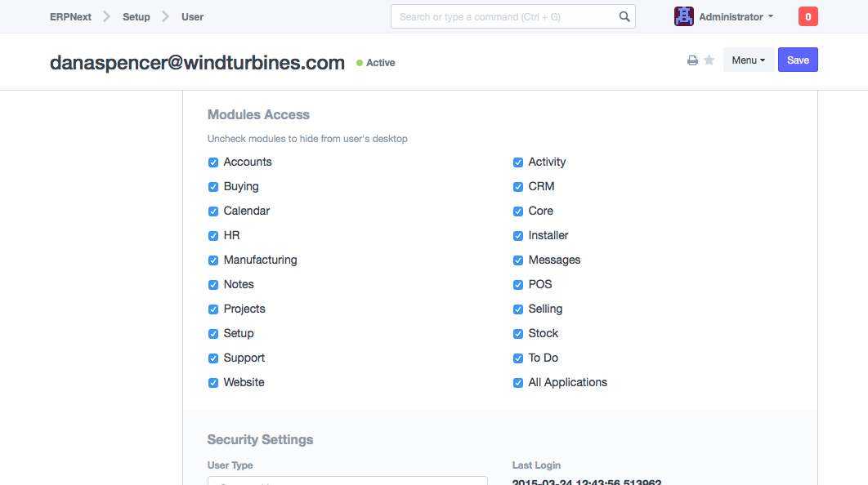Image resolution: width=868 pixels, height=485 pixels.
Task: Toggle the Manufacturing module checkbox
Action: [x=213, y=260]
